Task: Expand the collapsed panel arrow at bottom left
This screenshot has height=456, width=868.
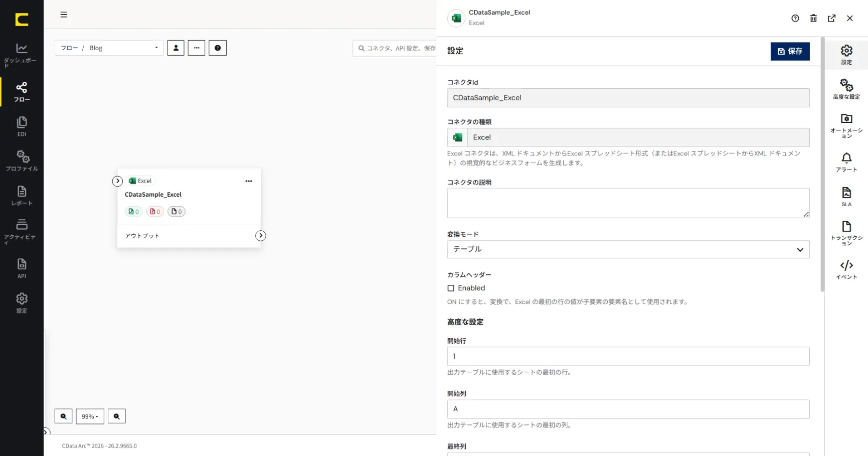Action: (46, 432)
